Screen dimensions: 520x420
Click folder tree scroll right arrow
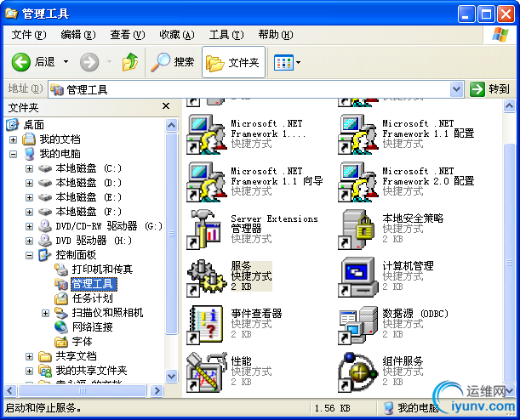click(x=157, y=391)
